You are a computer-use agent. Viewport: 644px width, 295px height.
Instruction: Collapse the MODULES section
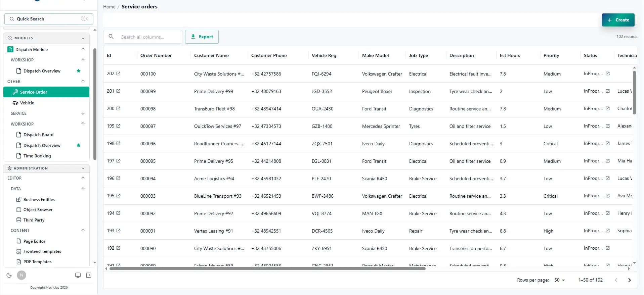[83, 38]
